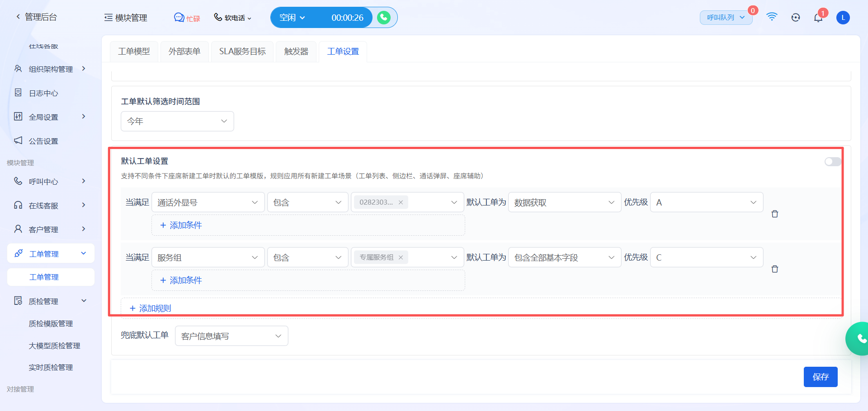Open the 包含全部基本字段 default ticket dropdown
This screenshot has height=411, width=868.
(565, 257)
